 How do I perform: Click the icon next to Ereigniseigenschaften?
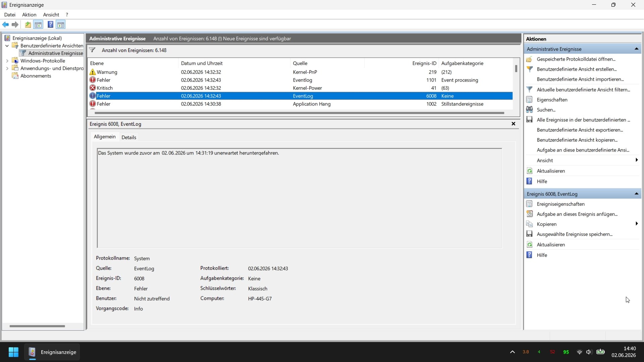pyautogui.click(x=529, y=204)
